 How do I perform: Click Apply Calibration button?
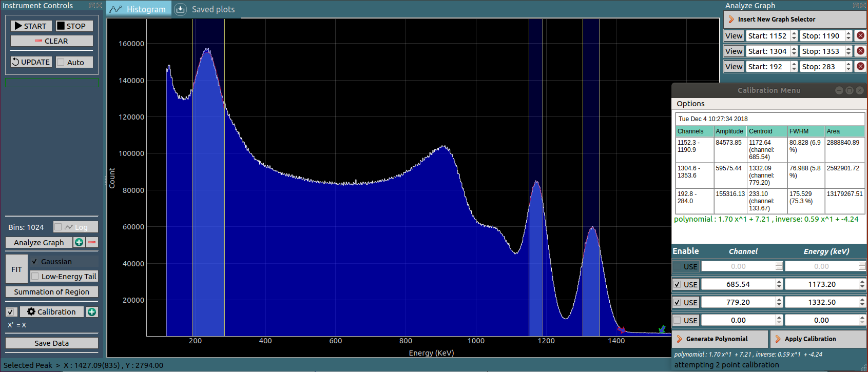(x=818, y=339)
